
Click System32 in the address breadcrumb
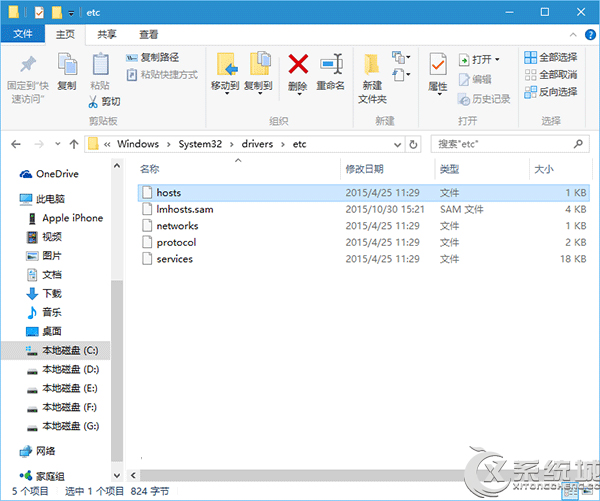click(200, 144)
